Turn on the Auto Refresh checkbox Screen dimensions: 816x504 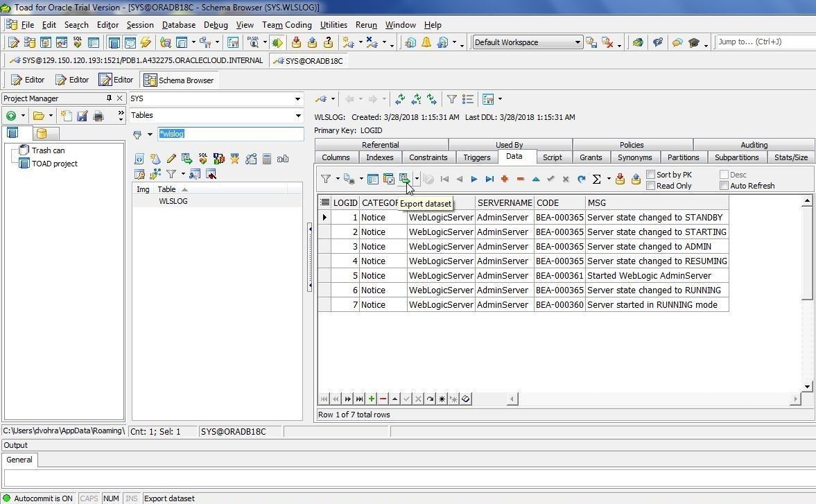pyautogui.click(x=724, y=186)
